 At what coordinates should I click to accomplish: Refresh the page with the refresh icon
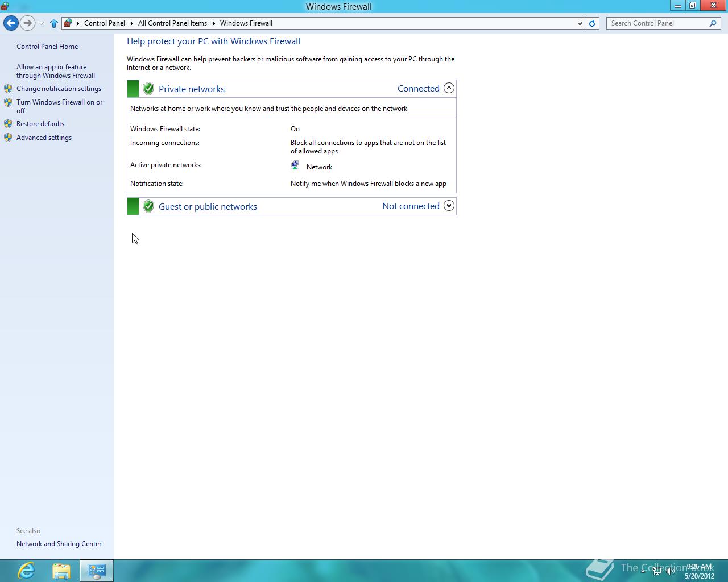click(x=591, y=23)
